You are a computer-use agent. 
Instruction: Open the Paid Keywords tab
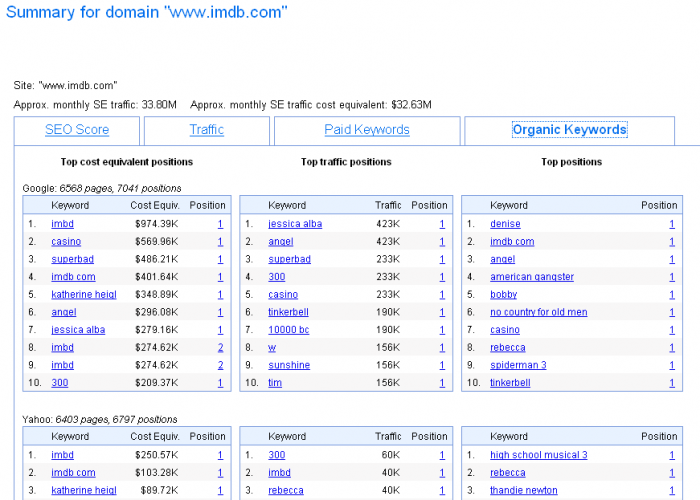click(x=367, y=129)
